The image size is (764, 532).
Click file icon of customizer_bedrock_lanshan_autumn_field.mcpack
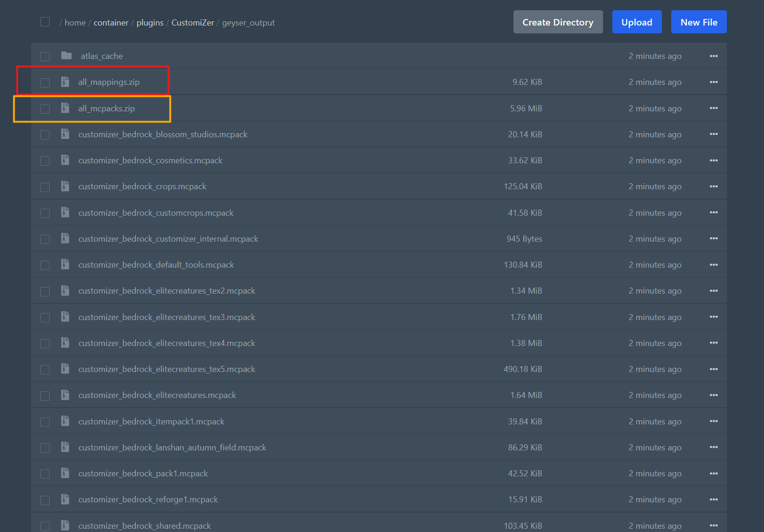pos(65,447)
